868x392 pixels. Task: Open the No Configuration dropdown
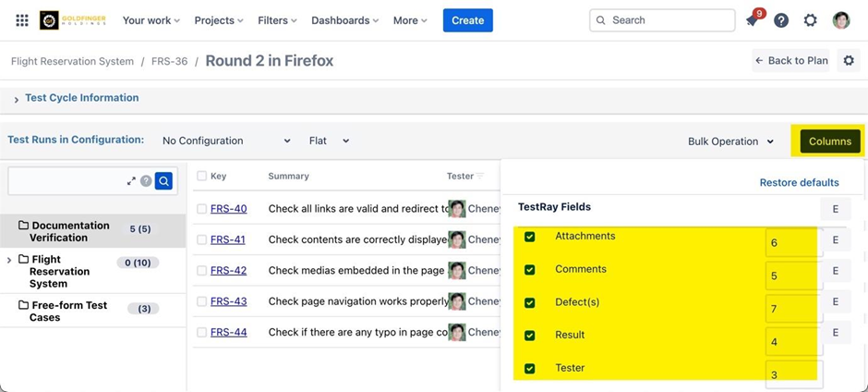pyautogui.click(x=226, y=141)
